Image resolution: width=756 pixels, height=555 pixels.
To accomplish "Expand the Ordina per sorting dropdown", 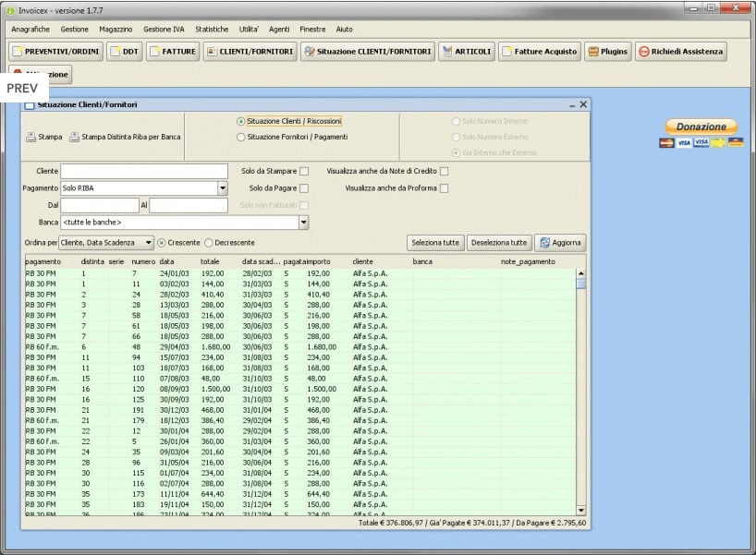I will tap(148, 243).
